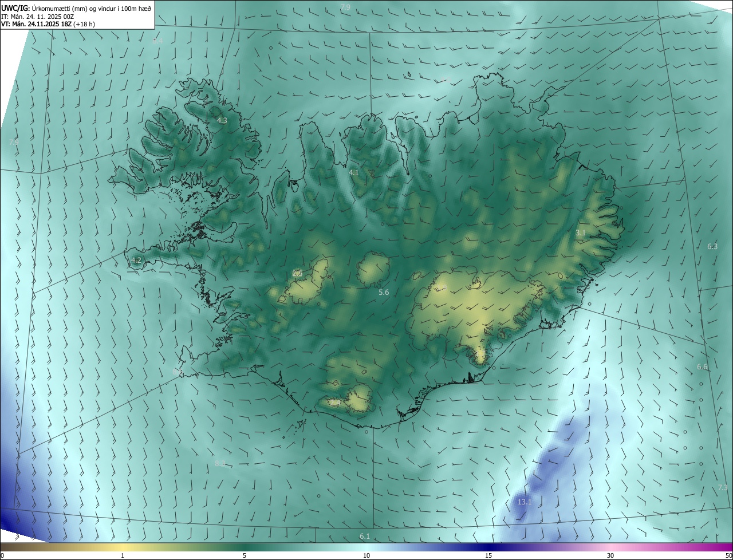Click the 7.3 value on the map
733x560 pixels.
pos(723,487)
